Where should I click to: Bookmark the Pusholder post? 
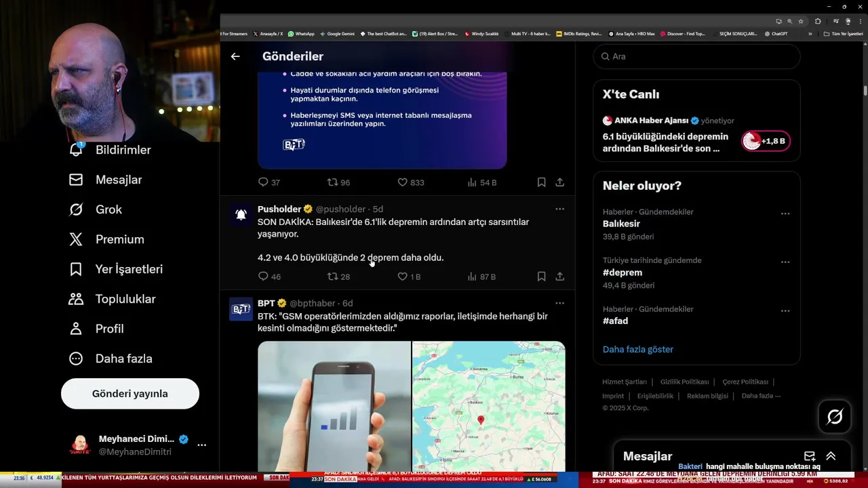tap(541, 277)
